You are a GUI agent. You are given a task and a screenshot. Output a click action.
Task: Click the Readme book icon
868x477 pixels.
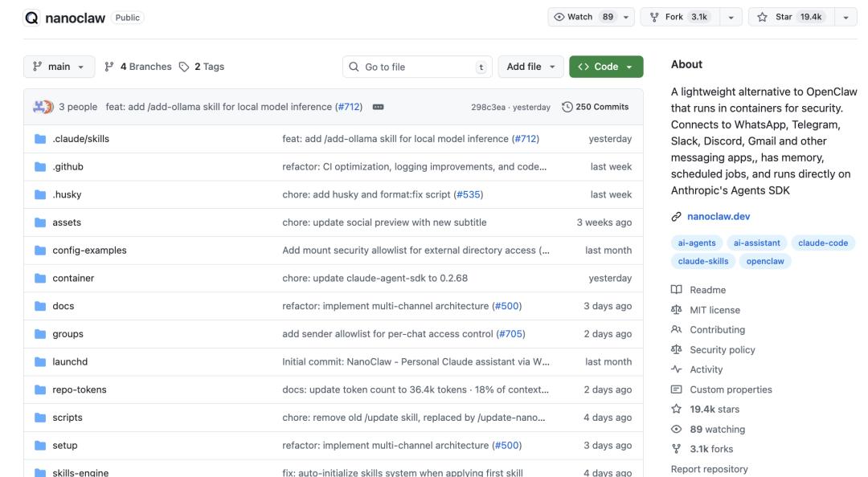677,290
